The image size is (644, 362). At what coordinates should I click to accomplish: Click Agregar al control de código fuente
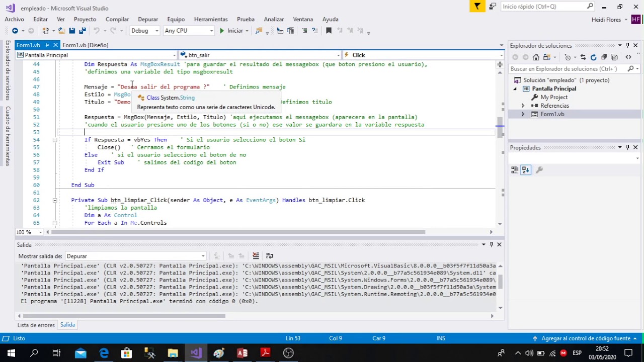click(586, 338)
